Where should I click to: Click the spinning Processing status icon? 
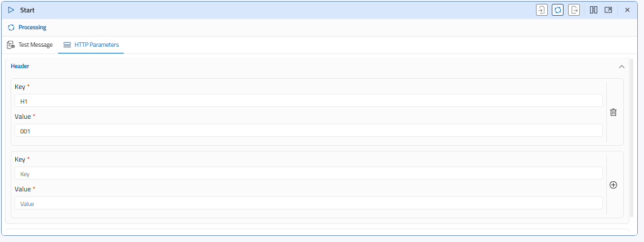pyautogui.click(x=11, y=28)
